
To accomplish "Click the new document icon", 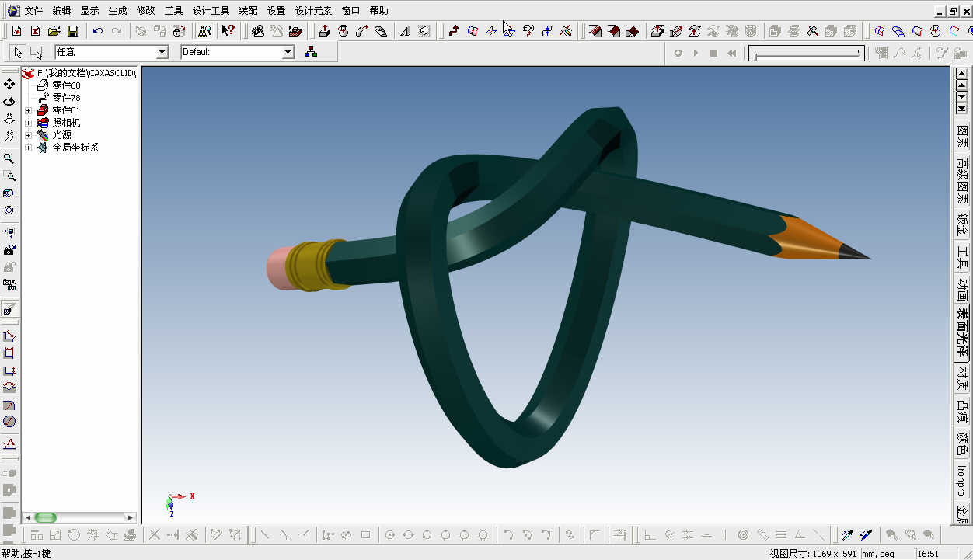I will tap(16, 31).
